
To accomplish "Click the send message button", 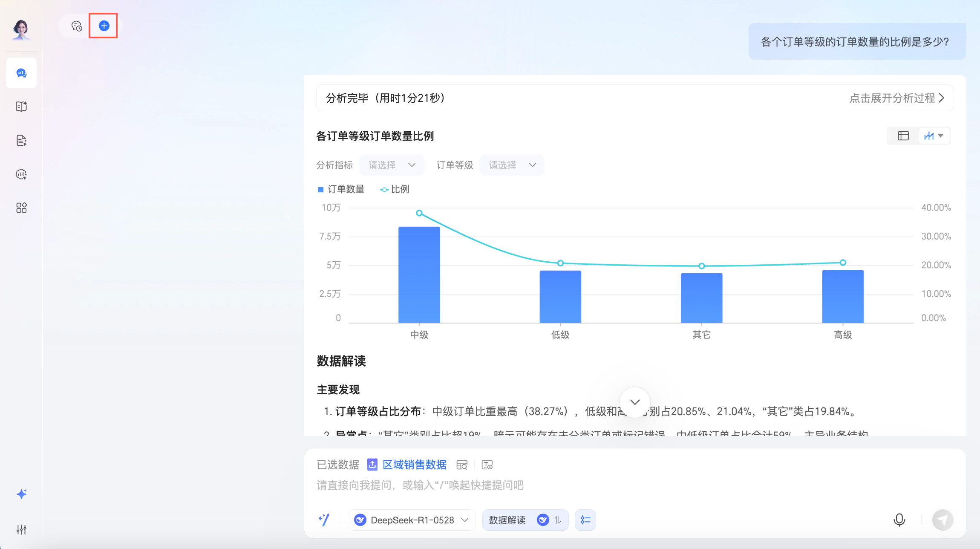I will pyautogui.click(x=943, y=520).
